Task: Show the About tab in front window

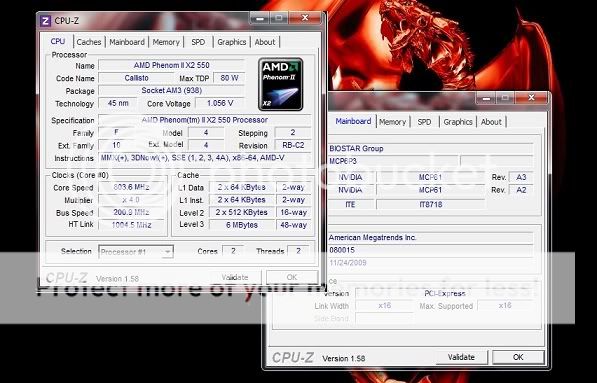Action: (265, 42)
